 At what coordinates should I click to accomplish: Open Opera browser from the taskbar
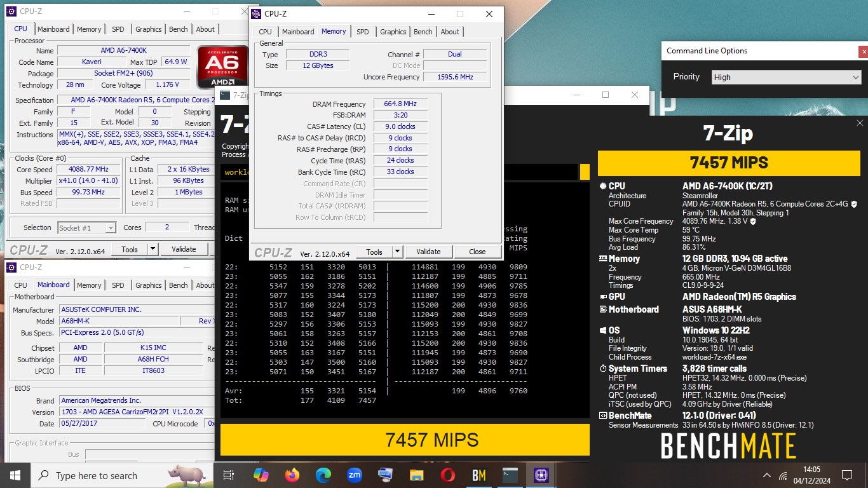(x=447, y=475)
